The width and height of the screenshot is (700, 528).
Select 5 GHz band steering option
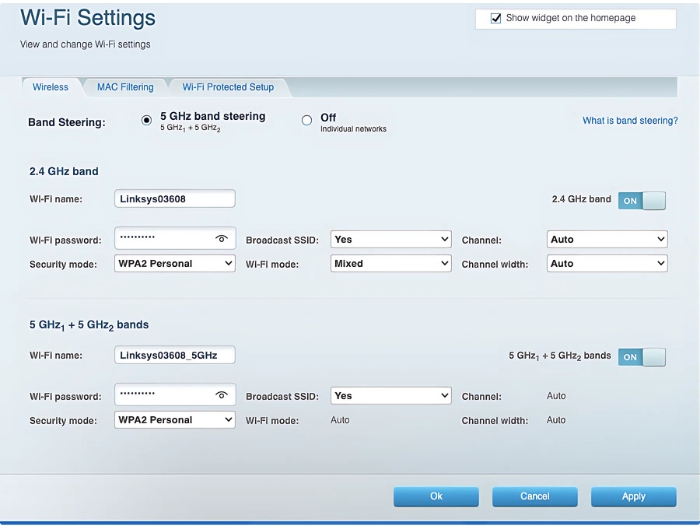pyautogui.click(x=146, y=121)
